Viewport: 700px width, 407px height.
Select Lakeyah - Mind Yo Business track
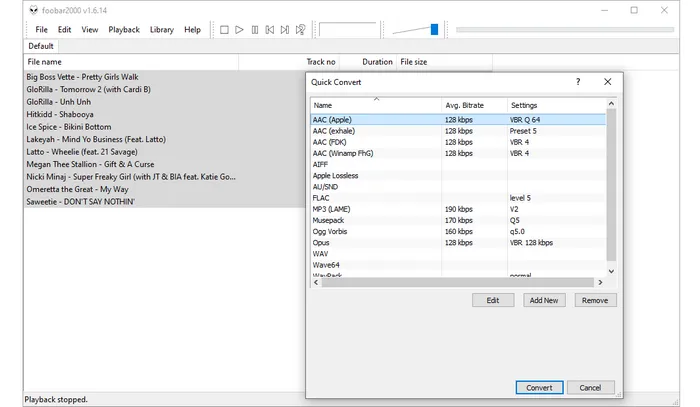tap(164, 139)
